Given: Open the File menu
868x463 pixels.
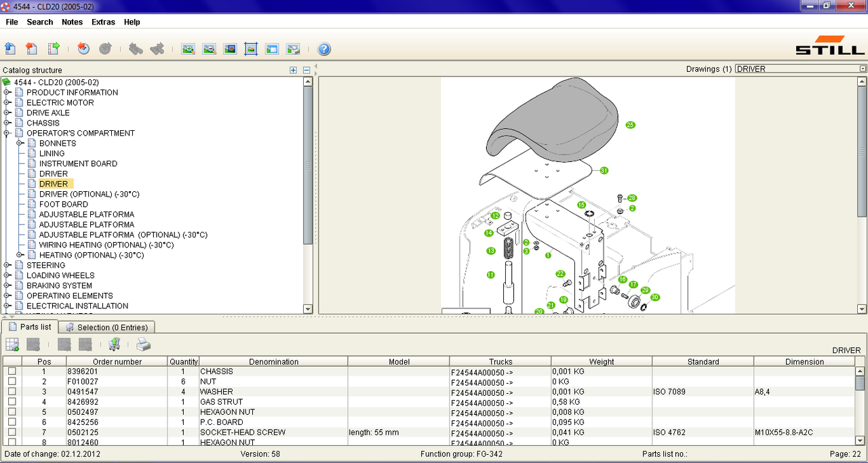Looking at the screenshot, I should [x=12, y=22].
